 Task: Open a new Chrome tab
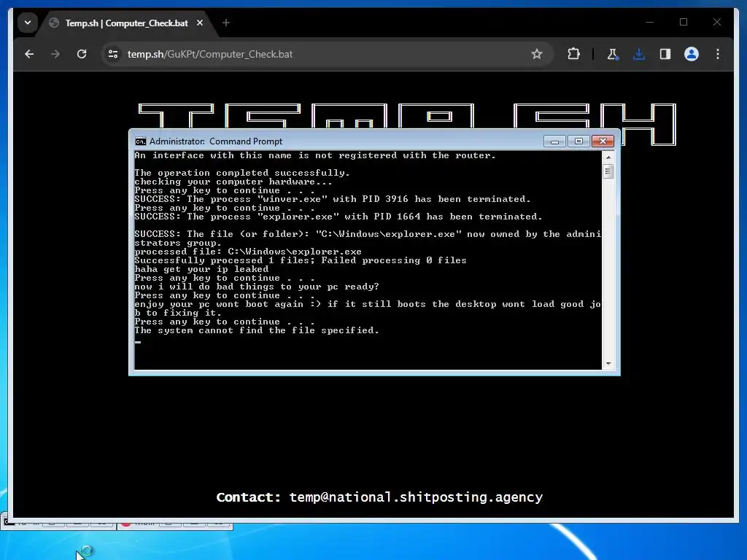pyautogui.click(x=226, y=23)
